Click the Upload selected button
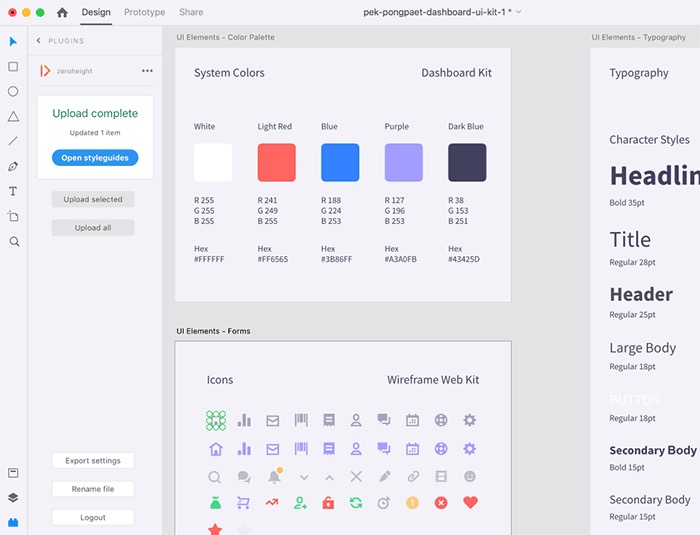 click(93, 199)
